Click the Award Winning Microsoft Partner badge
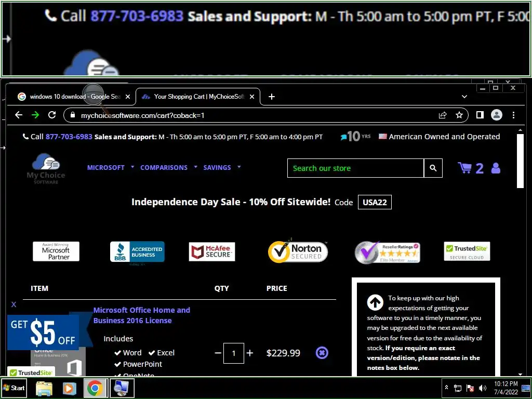This screenshot has height=399, width=532. coord(56,251)
